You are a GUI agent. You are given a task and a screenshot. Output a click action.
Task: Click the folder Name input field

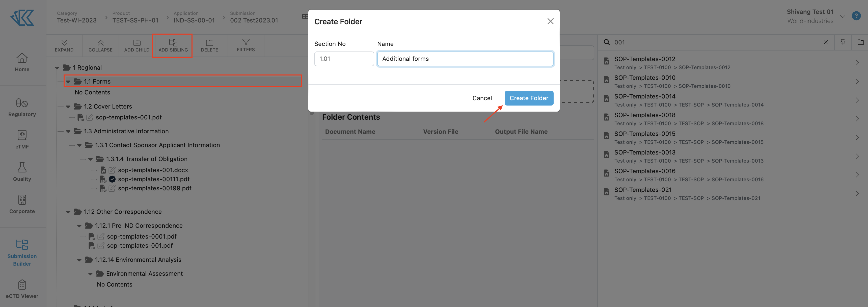pyautogui.click(x=465, y=59)
